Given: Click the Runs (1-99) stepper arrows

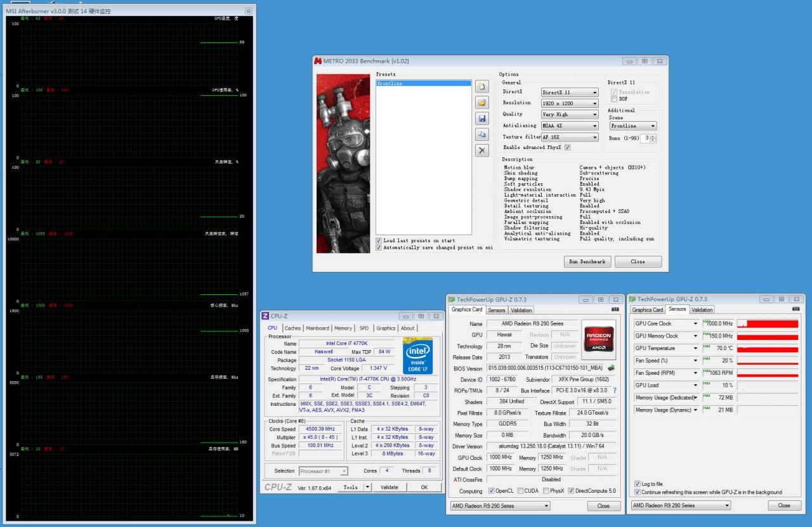Looking at the screenshot, I should 653,138.
